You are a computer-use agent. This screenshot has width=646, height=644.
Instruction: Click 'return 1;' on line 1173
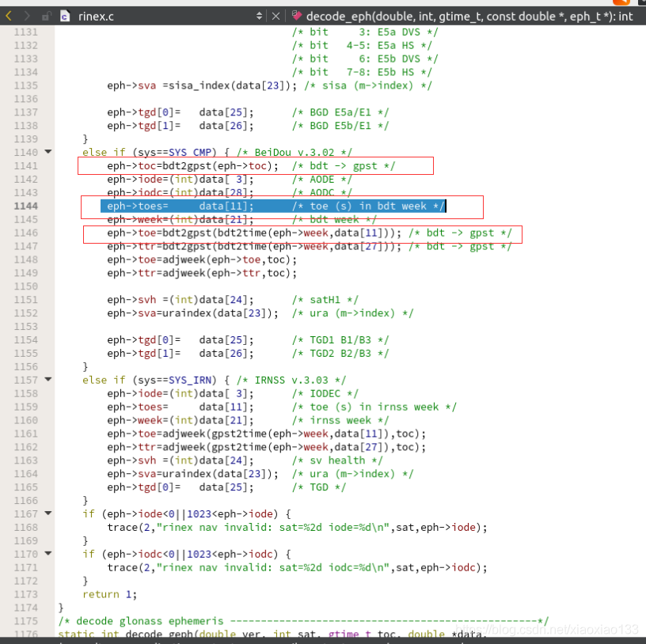(x=109, y=594)
